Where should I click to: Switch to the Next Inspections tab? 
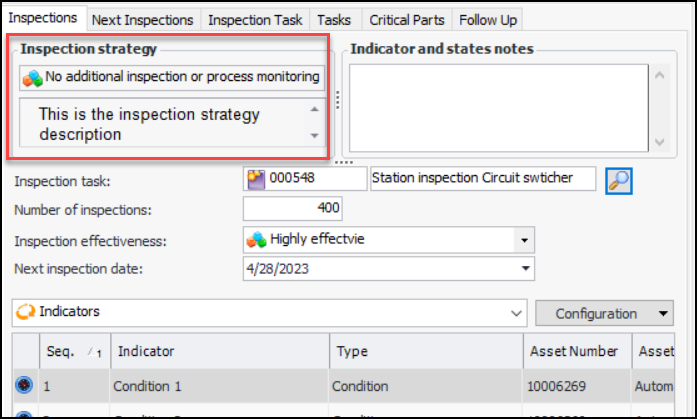click(x=143, y=19)
